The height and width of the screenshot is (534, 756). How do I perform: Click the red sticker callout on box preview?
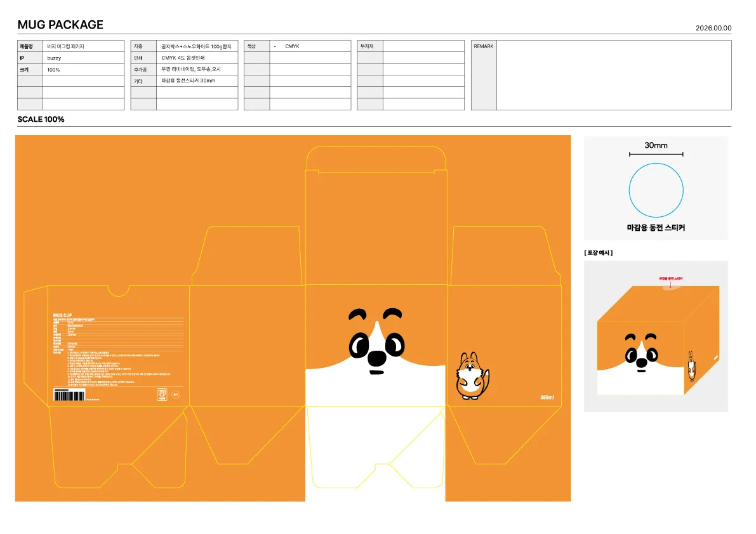click(671, 279)
